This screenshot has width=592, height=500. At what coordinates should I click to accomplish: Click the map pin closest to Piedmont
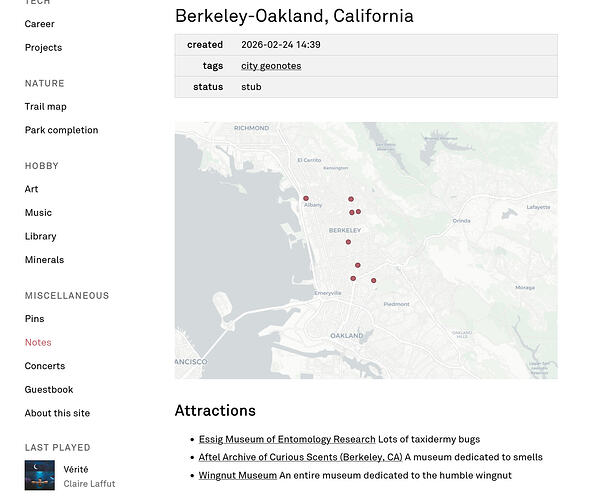373,280
